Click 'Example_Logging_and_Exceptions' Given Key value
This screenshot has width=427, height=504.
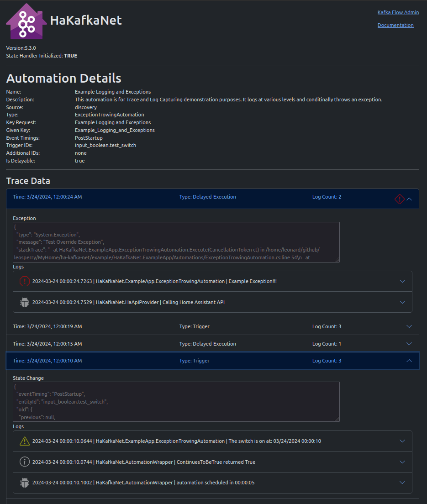click(115, 130)
